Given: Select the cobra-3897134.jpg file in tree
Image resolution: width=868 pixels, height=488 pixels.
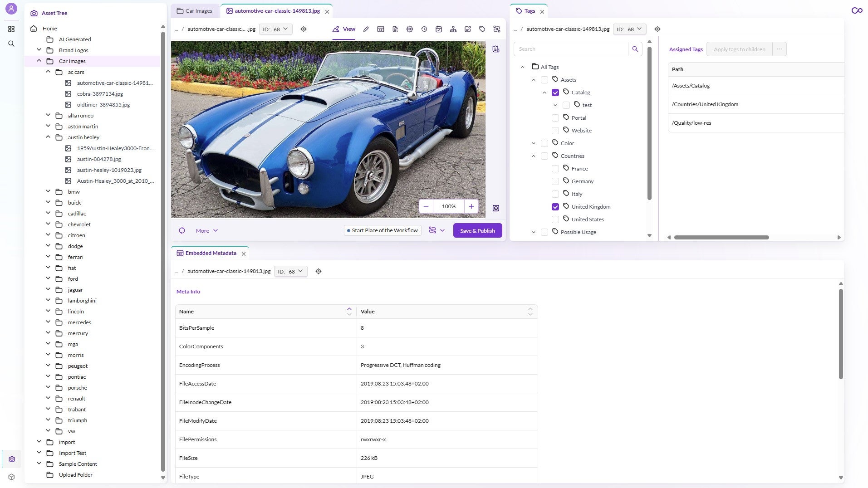Looking at the screenshot, I should click(99, 93).
